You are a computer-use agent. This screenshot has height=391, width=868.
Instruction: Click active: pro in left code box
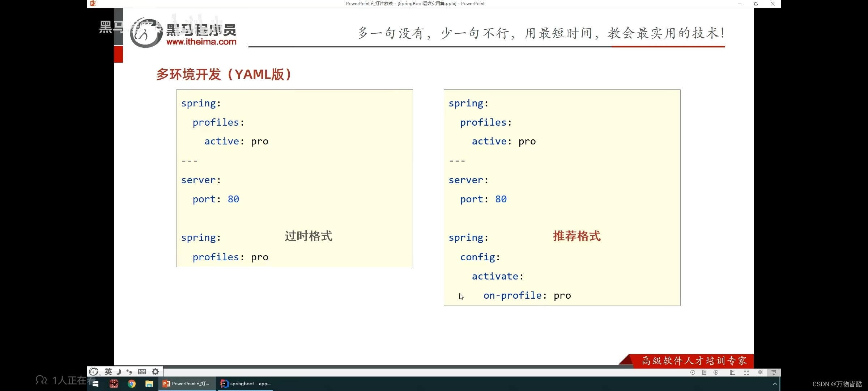click(x=237, y=141)
